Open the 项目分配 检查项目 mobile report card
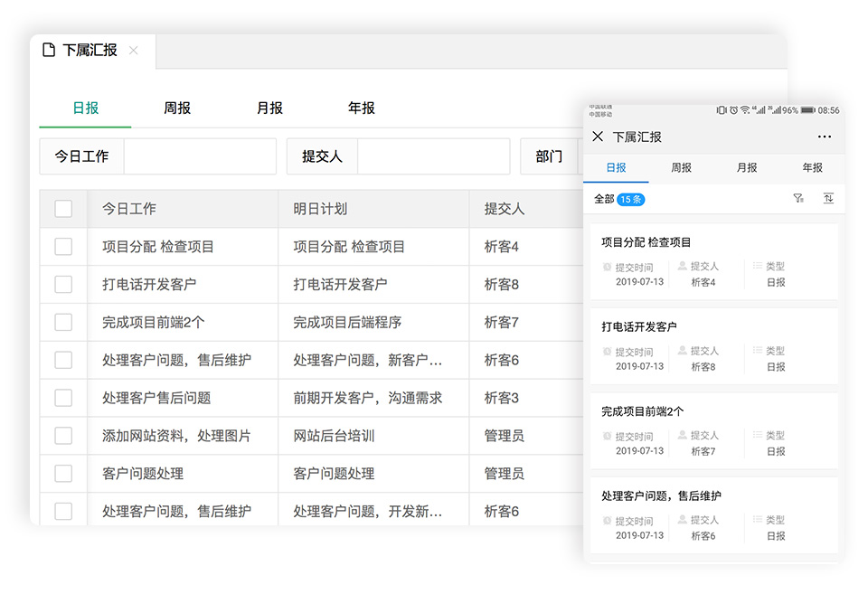Image resolution: width=868 pixels, height=594 pixels. (x=713, y=261)
